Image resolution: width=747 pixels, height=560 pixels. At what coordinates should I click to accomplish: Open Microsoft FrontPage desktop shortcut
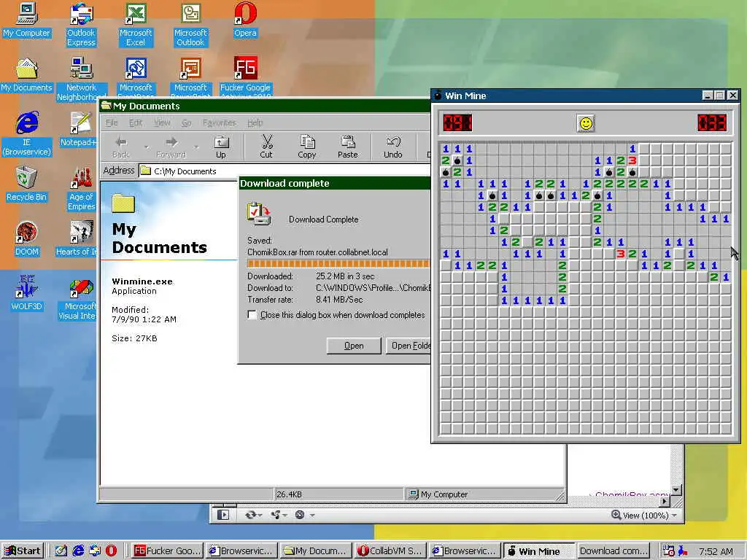click(136, 77)
